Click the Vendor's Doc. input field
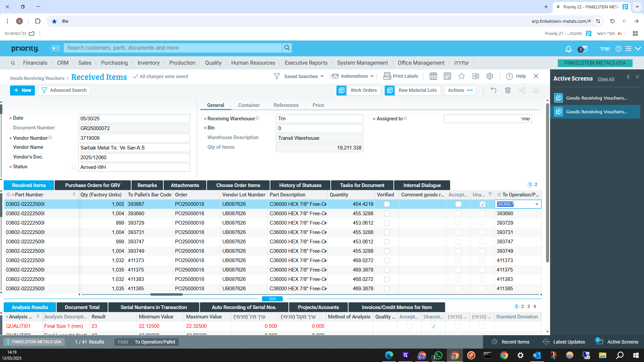644x362 pixels. [134, 158]
